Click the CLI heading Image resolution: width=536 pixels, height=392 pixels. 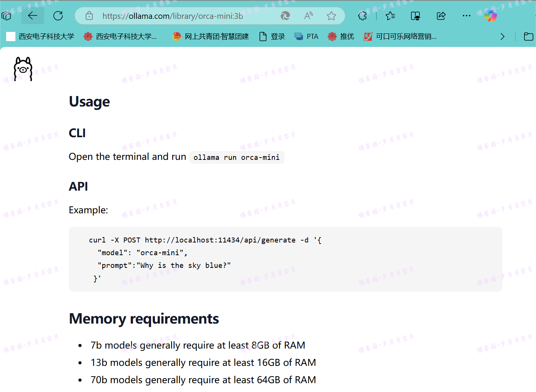pyautogui.click(x=77, y=133)
